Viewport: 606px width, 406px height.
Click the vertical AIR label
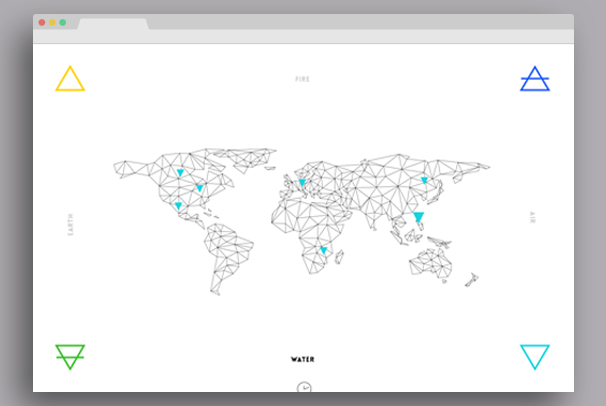533,217
